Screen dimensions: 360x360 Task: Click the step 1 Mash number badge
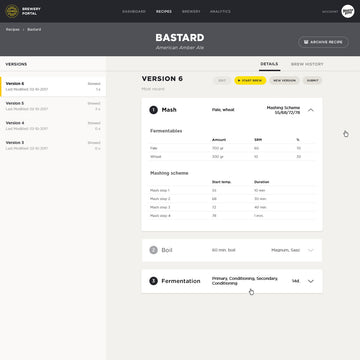tap(153, 110)
